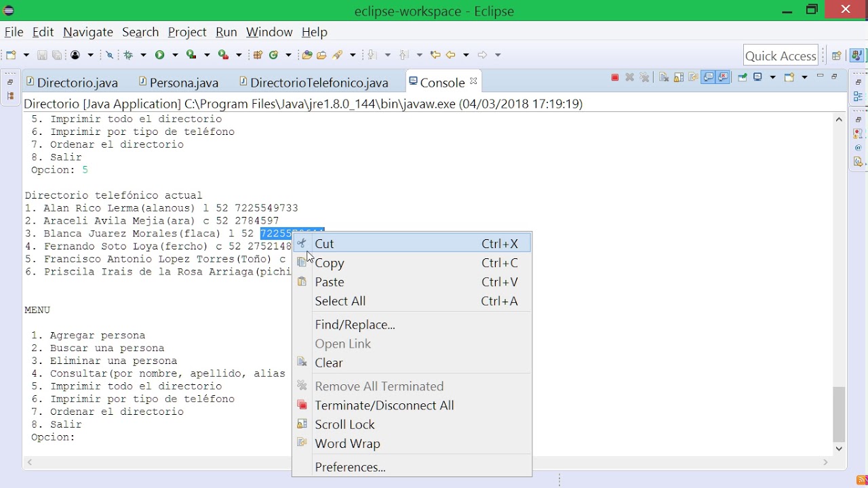Viewport: 868px width, 488px height.
Task: Toggle Show Console on standard output change
Action: 708,77
